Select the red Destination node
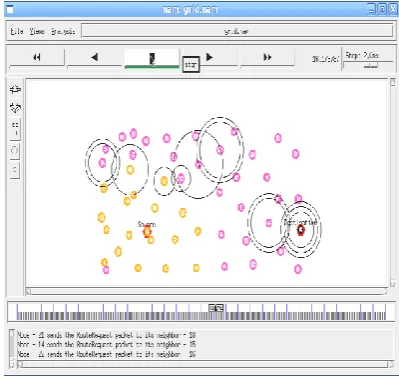399x378 pixels. (x=301, y=230)
